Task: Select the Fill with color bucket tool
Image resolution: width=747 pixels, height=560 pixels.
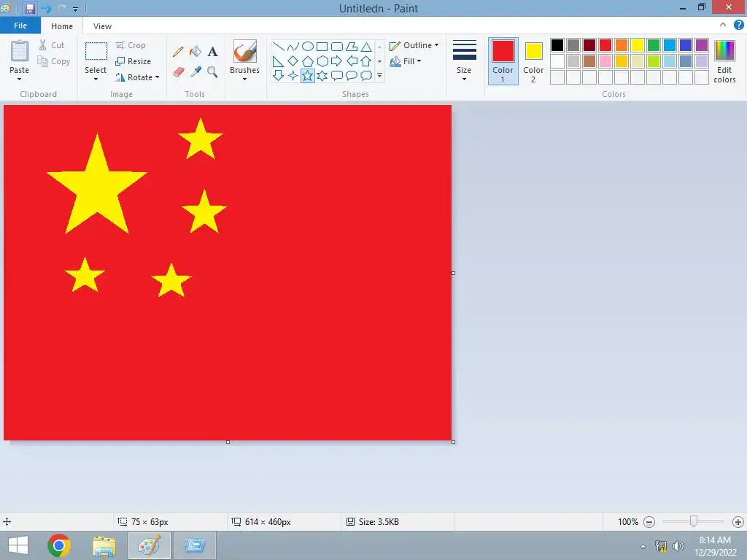Action: tap(196, 52)
